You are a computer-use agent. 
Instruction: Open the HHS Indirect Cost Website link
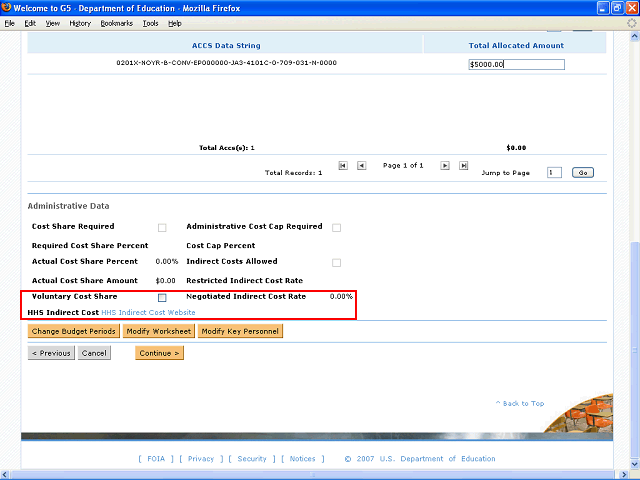coord(148,313)
